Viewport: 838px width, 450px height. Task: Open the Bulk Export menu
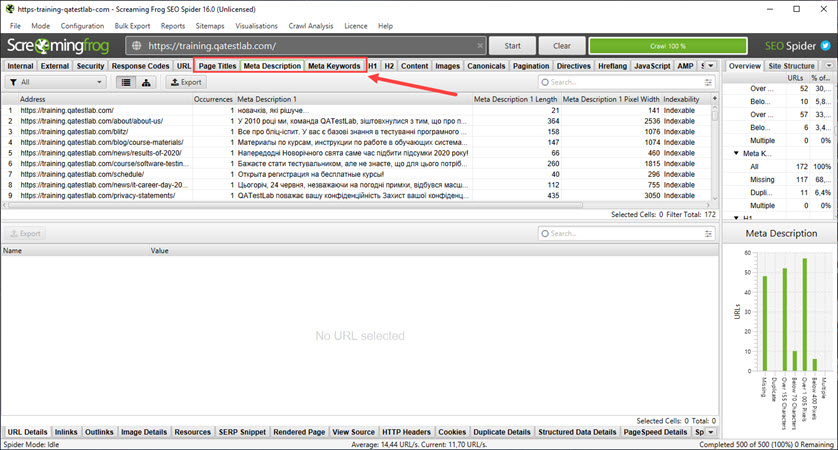tap(132, 25)
